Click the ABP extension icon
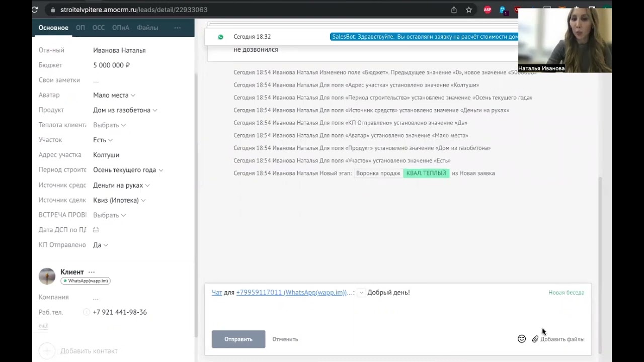Viewport: 644px width, 362px height. (x=487, y=10)
